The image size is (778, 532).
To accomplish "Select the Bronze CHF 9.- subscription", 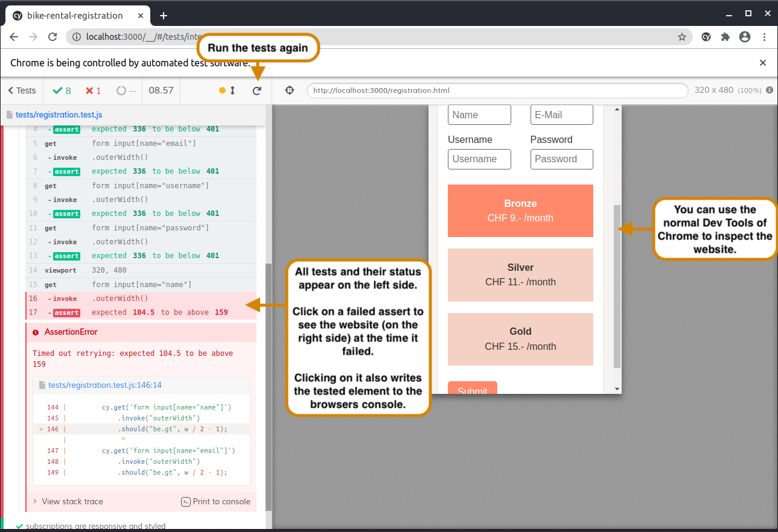I will (x=520, y=211).
